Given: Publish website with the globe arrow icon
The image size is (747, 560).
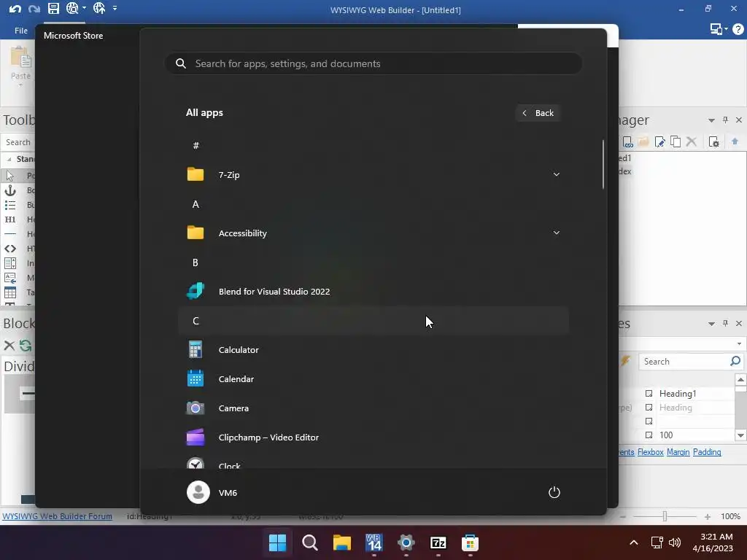Looking at the screenshot, I should coord(99,8).
